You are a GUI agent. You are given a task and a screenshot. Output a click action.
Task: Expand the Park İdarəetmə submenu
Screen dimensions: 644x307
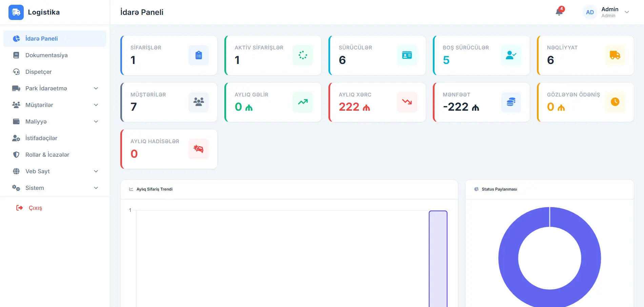(96, 88)
